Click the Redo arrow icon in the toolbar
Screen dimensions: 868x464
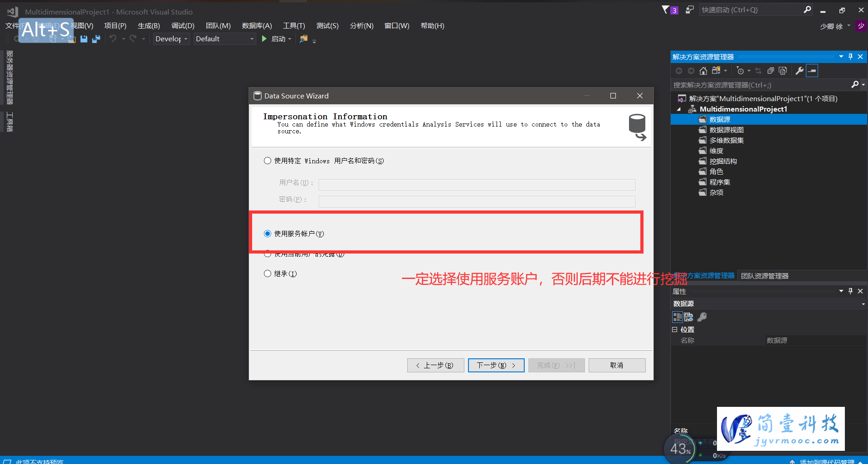[x=133, y=39]
